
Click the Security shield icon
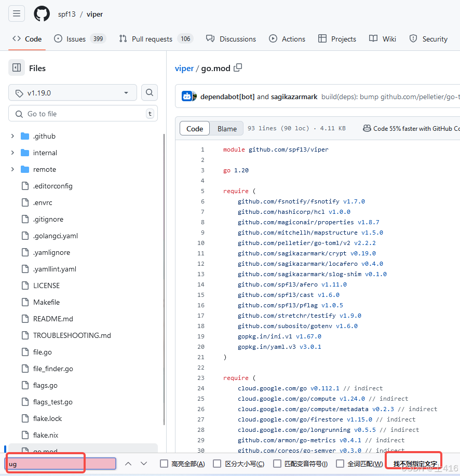coord(413,38)
